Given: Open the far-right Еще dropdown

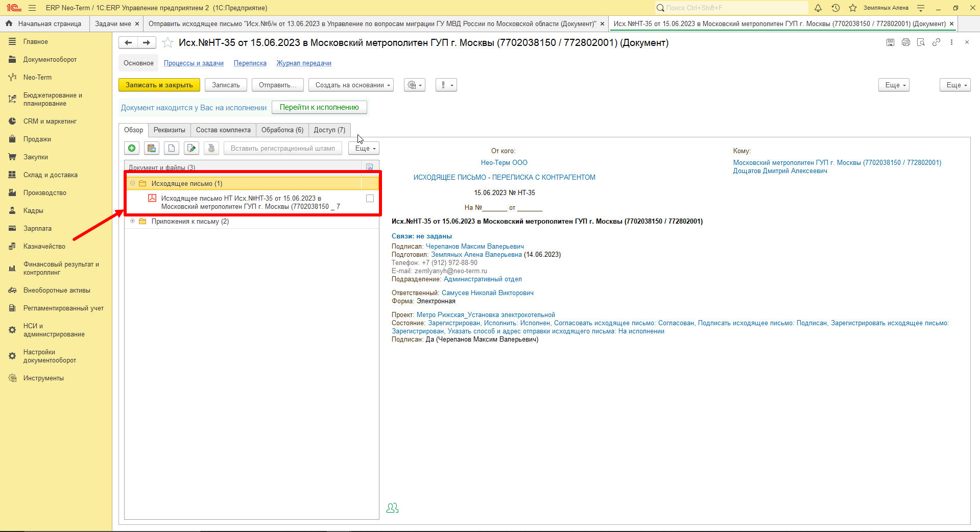Looking at the screenshot, I should pos(955,85).
